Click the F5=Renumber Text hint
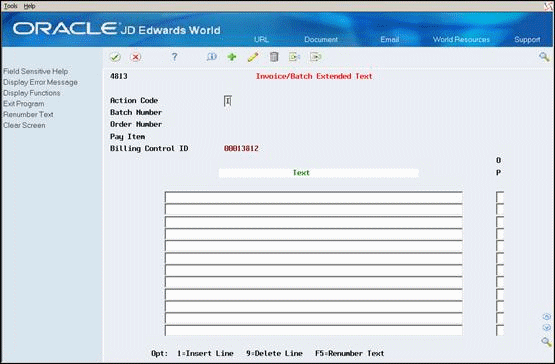 [350, 353]
